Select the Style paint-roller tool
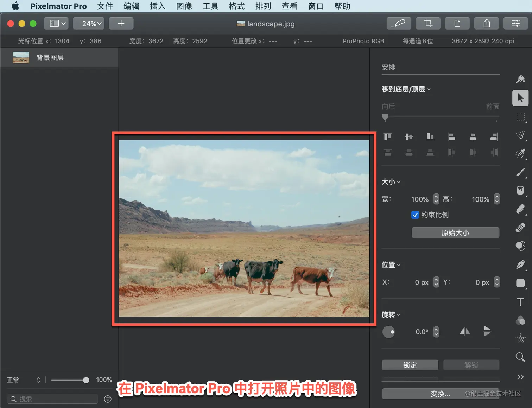532x408 pixels. click(x=520, y=79)
